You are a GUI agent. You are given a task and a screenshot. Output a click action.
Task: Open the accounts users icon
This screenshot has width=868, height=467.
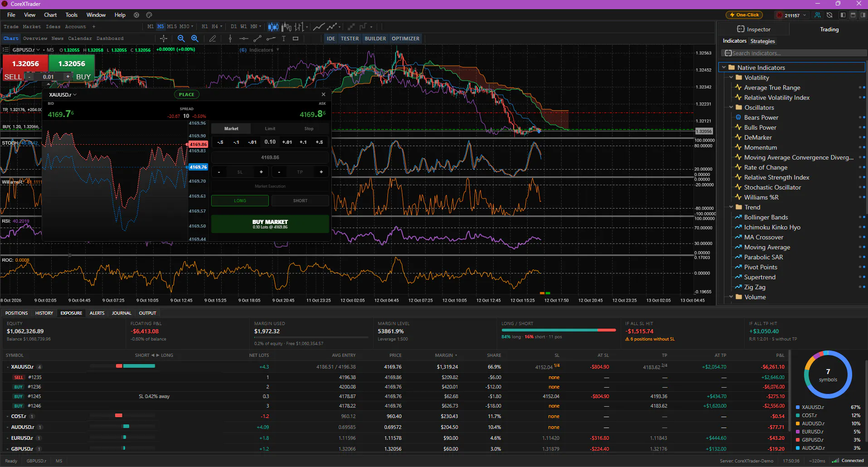coord(817,15)
